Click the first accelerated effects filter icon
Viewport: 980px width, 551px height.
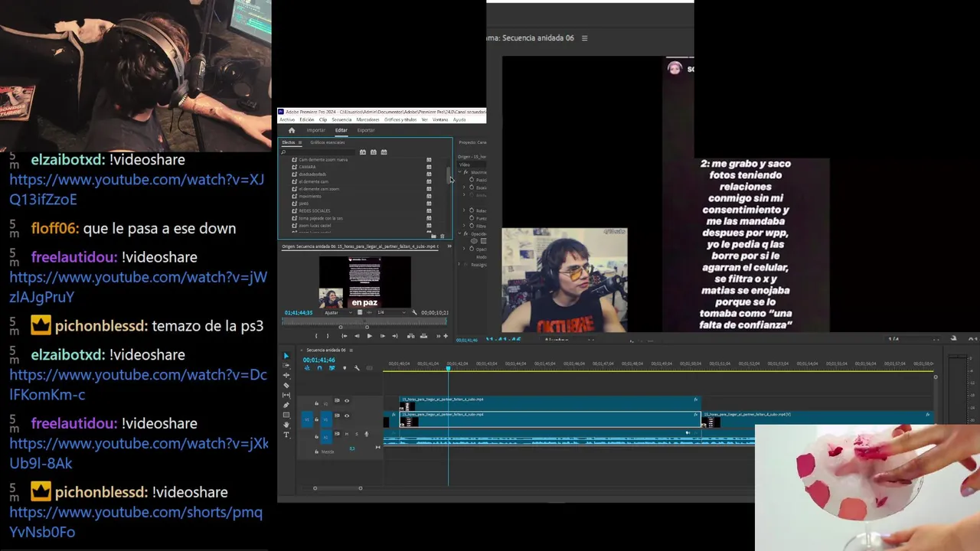point(363,152)
